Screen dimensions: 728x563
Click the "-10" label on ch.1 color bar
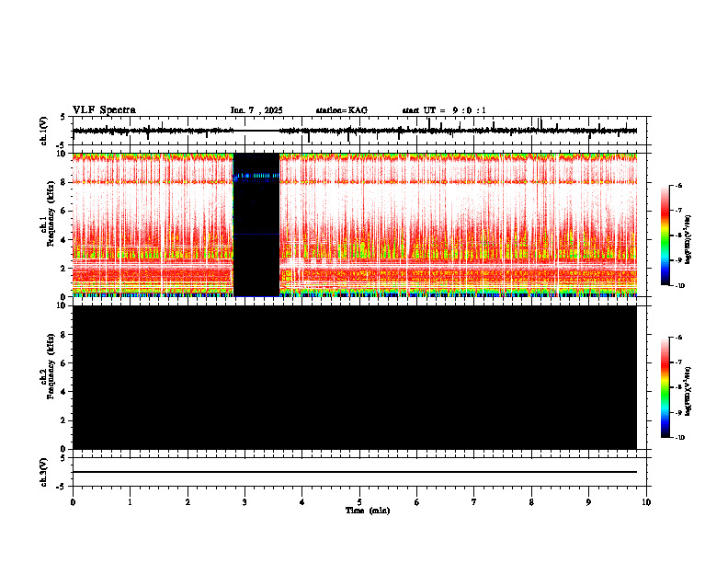pyautogui.click(x=679, y=286)
